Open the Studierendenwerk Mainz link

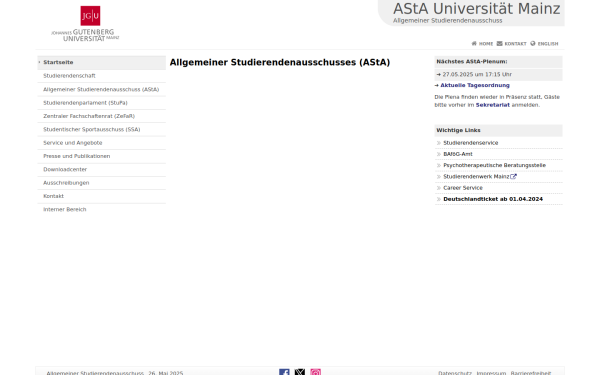pos(476,176)
